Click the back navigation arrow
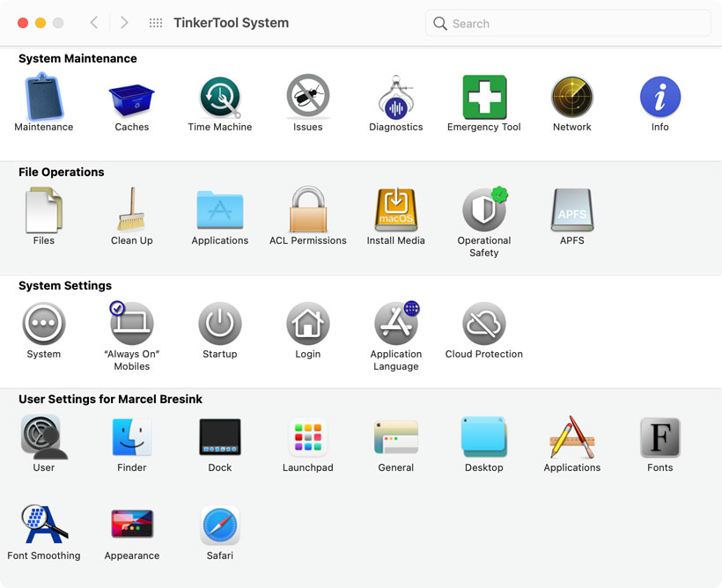 pos(94,23)
